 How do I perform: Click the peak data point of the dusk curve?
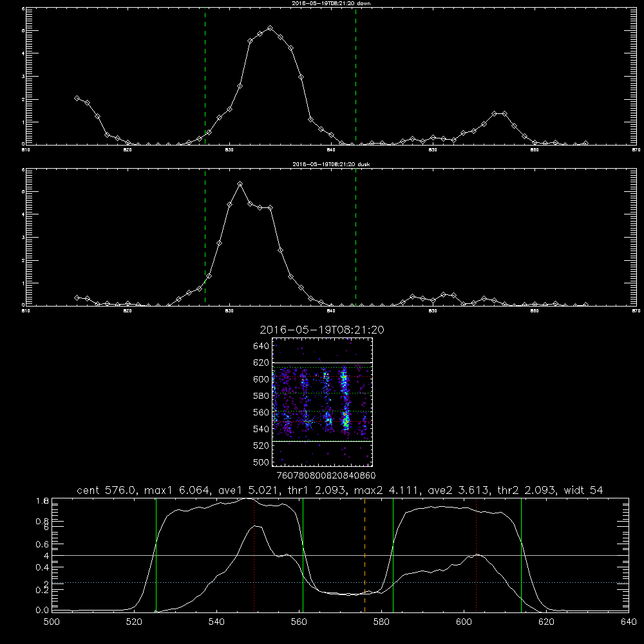[x=240, y=184]
